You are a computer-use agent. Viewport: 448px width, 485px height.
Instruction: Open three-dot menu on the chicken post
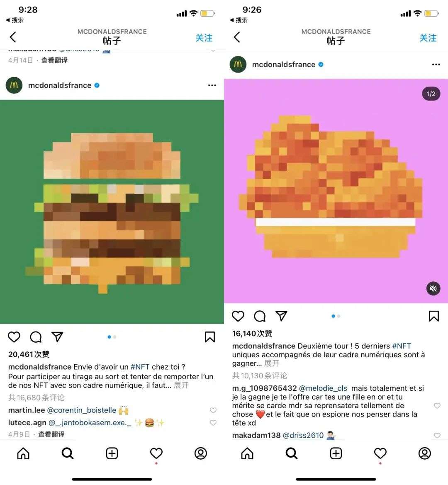click(436, 64)
